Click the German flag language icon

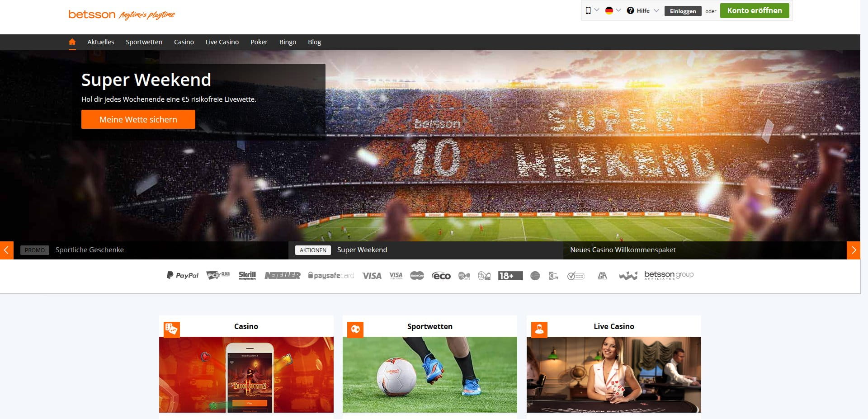click(609, 10)
